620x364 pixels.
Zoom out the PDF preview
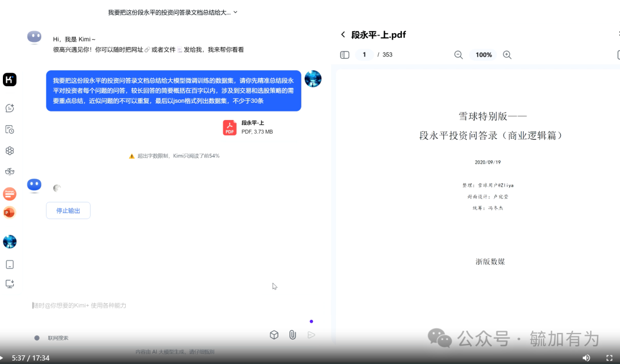coord(458,55)
